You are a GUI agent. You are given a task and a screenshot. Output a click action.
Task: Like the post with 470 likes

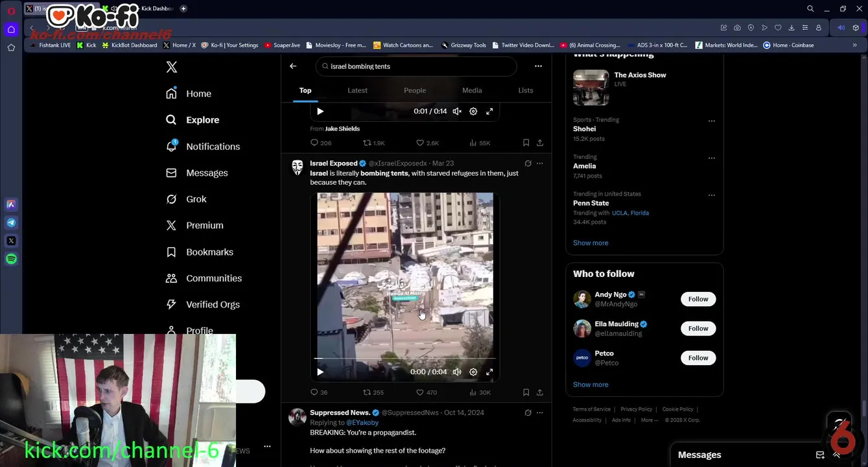[426, 392]
